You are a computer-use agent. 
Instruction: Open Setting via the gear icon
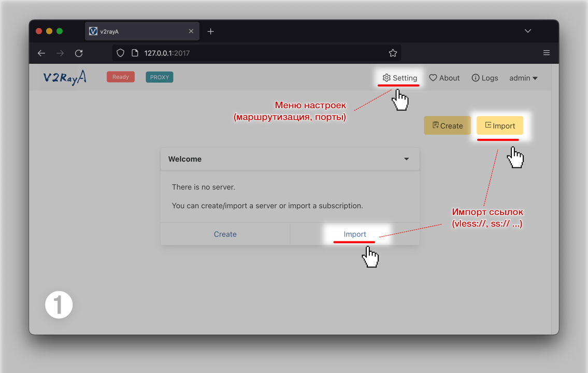click(386, 78)
